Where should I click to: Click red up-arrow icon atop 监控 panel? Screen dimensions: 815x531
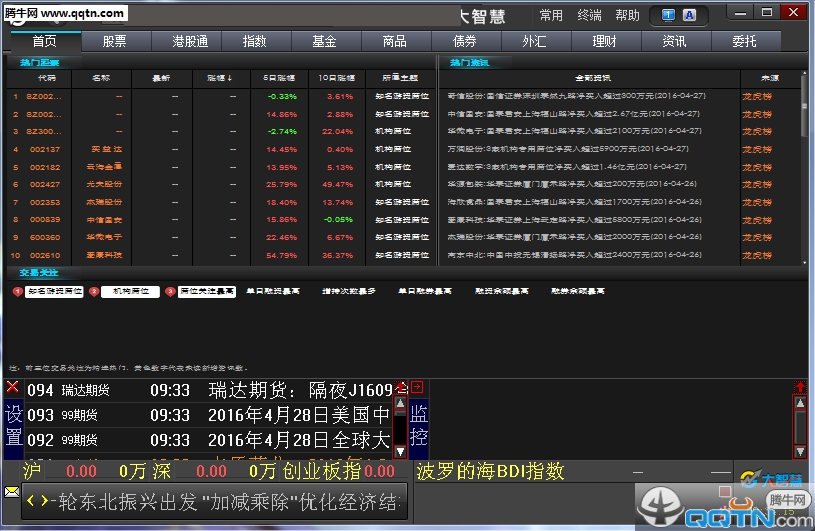pos(800,387)
